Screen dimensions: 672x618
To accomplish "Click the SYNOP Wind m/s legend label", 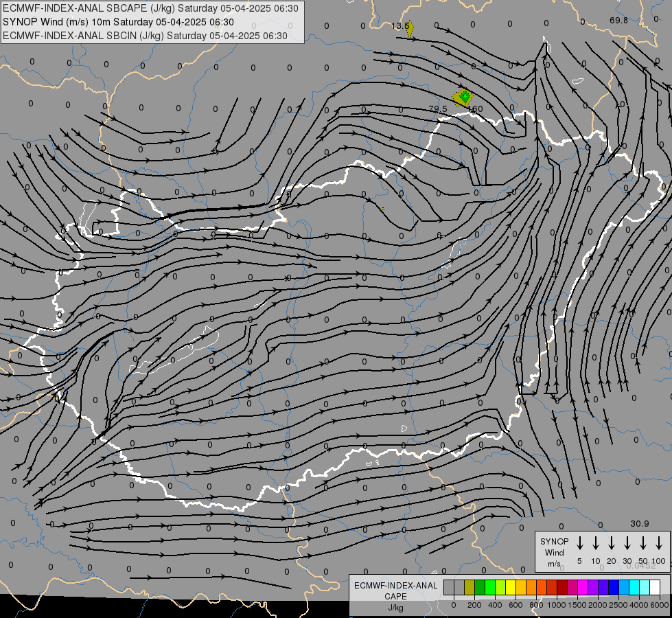I will click(554, 552).
